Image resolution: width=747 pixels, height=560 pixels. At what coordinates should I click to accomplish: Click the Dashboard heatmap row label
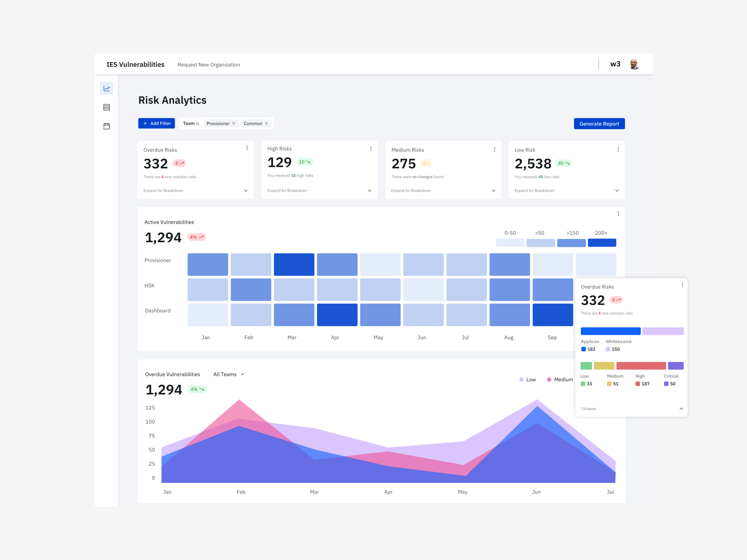point(158,311)
